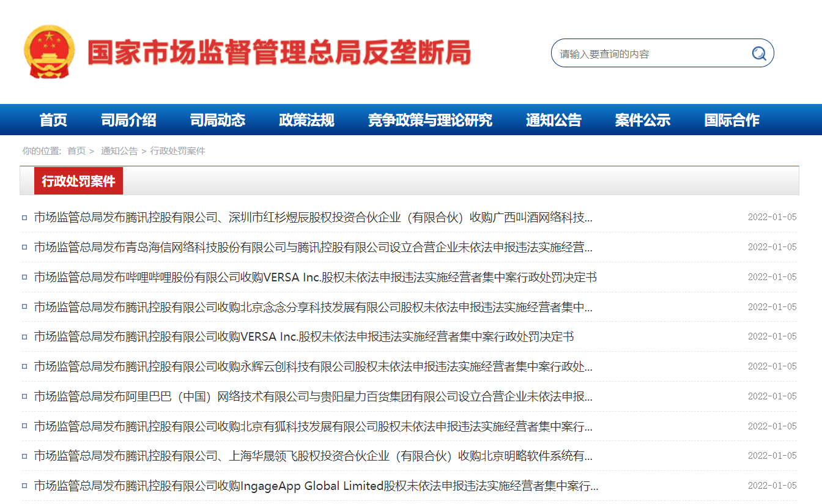Click the date beside 腾讯控股 VERSA Inc. notice
This screenshot has height=504, width=822.
pyautogui.click(x=772, y=336)
